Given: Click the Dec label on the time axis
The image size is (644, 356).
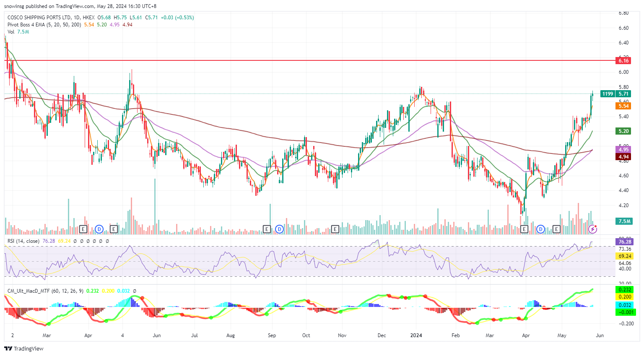Looking at the screenshot, I should pos(382,335).
